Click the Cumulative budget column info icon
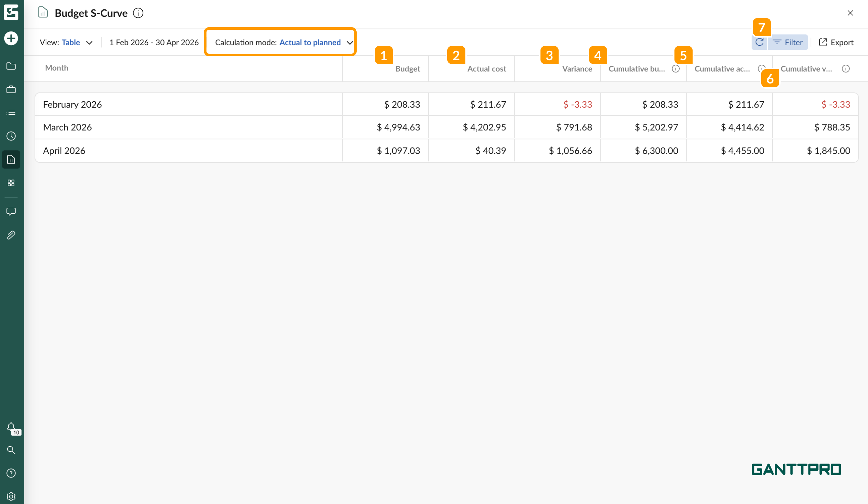This screenshot has width=868, height=504. [676, 69]
